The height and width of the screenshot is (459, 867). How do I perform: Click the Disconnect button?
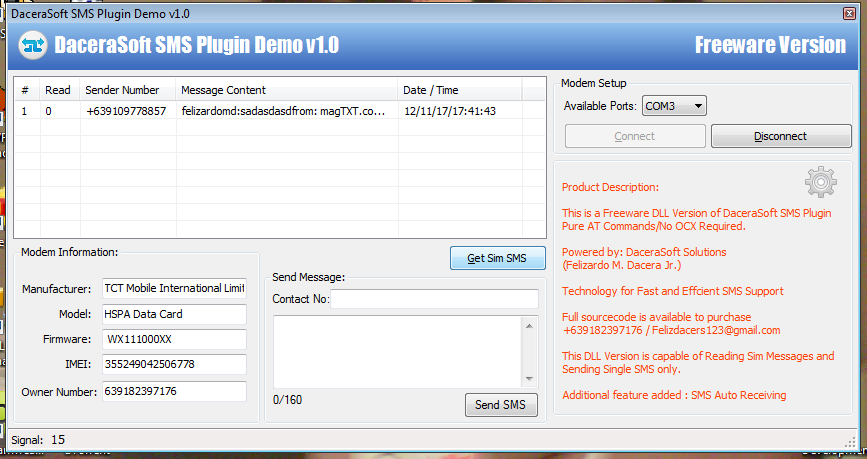tap(781, 136)
